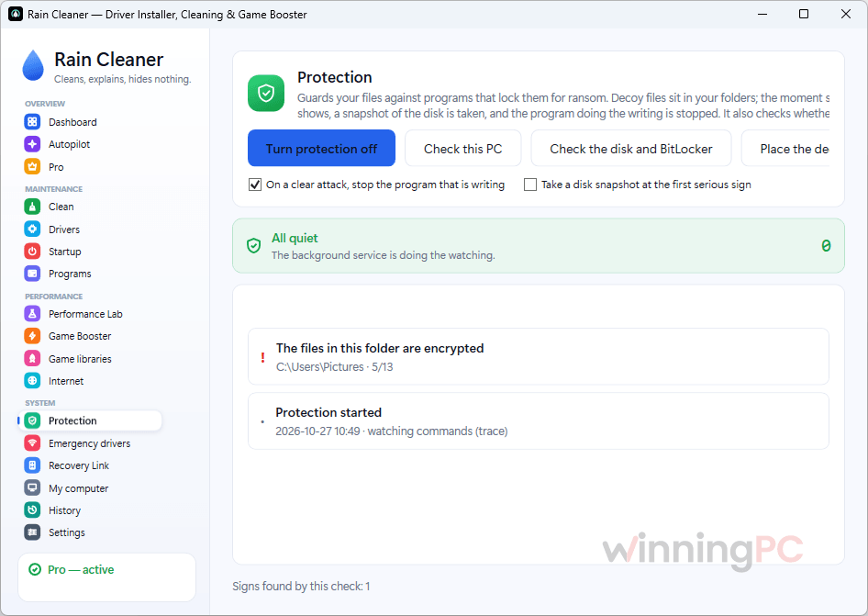Click the Settings sliders icon
868x616 pixels.
32,532
